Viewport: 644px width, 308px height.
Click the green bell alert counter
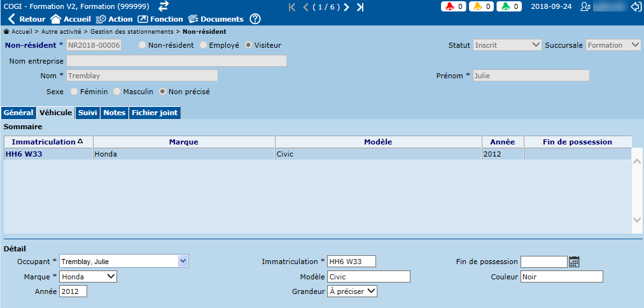coord(510,6)
